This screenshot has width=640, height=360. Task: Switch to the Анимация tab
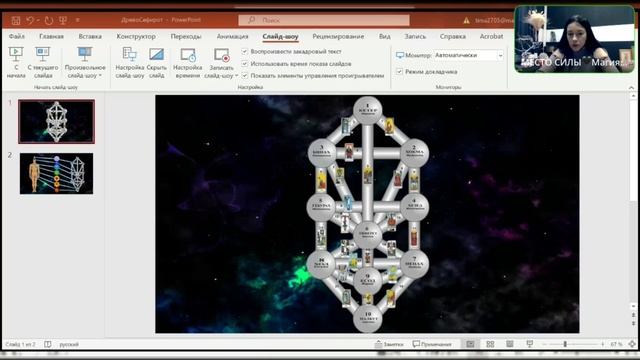pyautogui.click(x=232, y=36)
